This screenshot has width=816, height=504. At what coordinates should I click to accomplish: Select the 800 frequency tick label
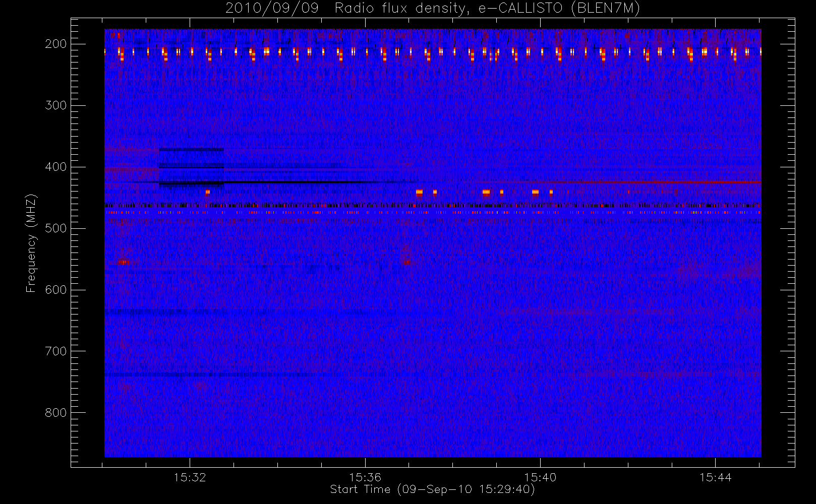(56, 413)
